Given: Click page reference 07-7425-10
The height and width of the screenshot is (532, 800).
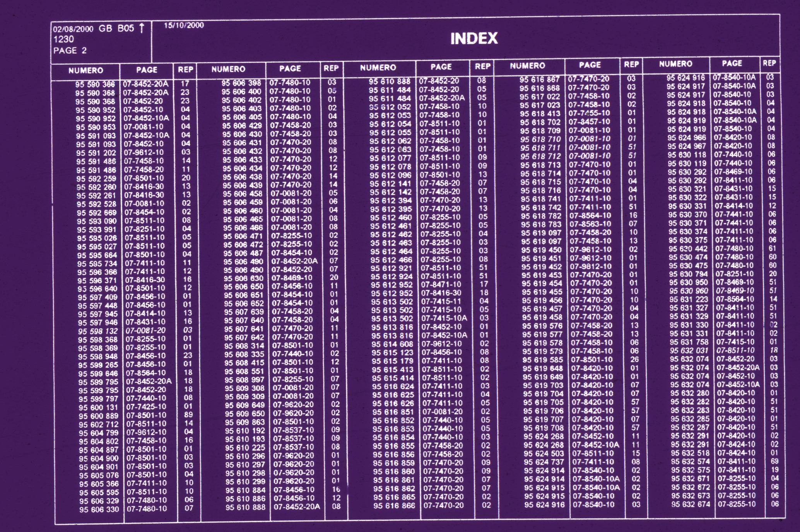Looking at the screenshot, I should 146,407.
